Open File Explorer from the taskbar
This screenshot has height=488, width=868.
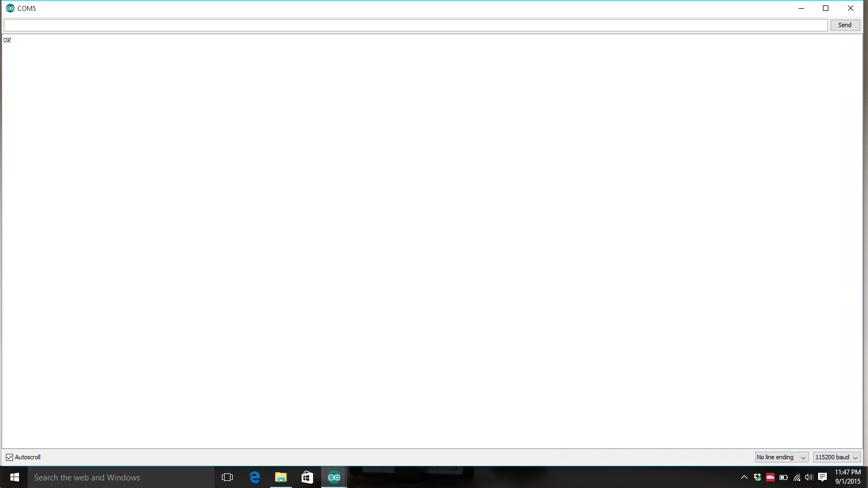click(280, 477)
